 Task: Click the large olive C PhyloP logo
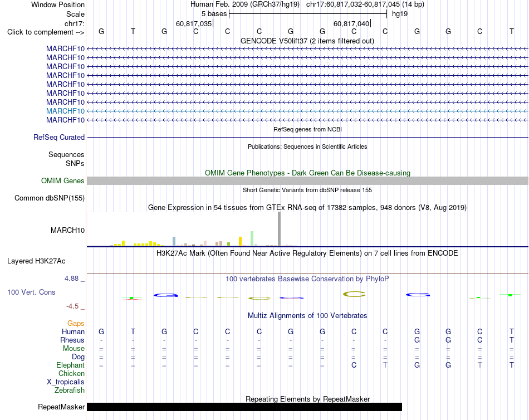tap(354, 294)
